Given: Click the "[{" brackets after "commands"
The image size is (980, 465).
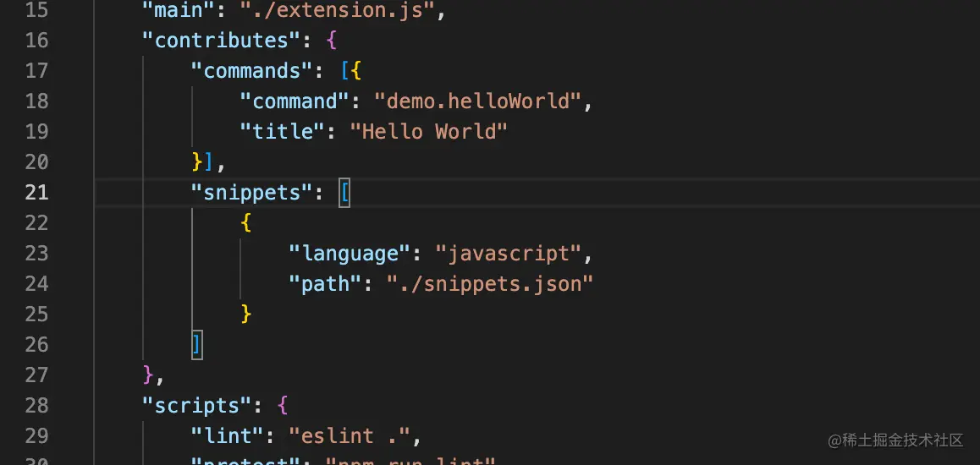Looking at the screenshot, I should pyautogui.click(x=350, y=70).
